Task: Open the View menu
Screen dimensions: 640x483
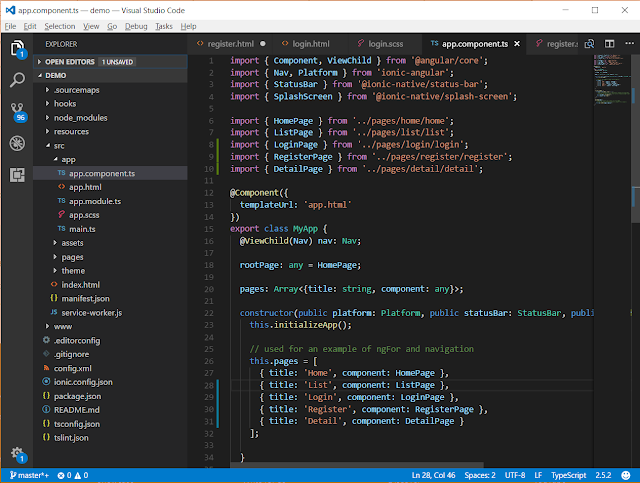Action: click(x=91, y=26)
